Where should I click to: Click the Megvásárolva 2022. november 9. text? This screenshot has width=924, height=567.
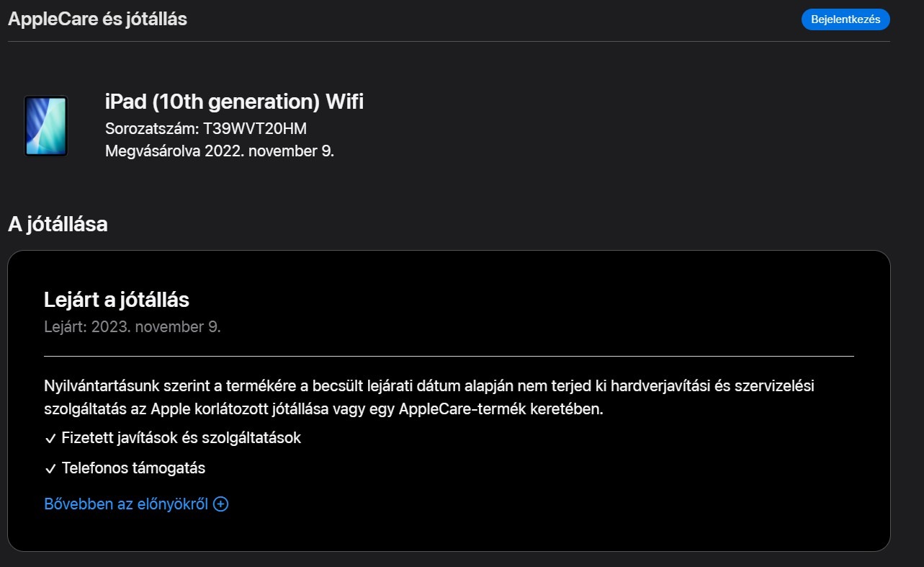pyautogui.click(x=220, y=152)
